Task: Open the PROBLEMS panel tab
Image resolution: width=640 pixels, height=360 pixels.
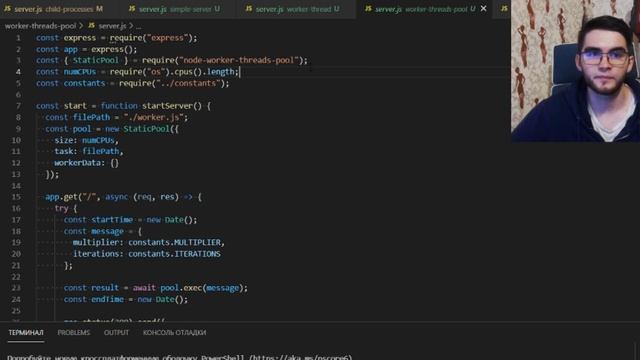Action: click(73, 333)
